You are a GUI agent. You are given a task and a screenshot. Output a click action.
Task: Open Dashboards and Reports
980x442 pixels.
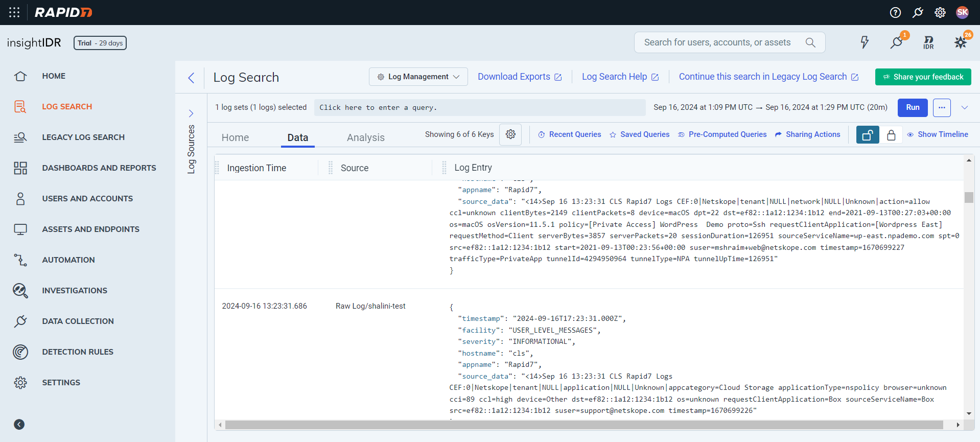click(99, 168)
